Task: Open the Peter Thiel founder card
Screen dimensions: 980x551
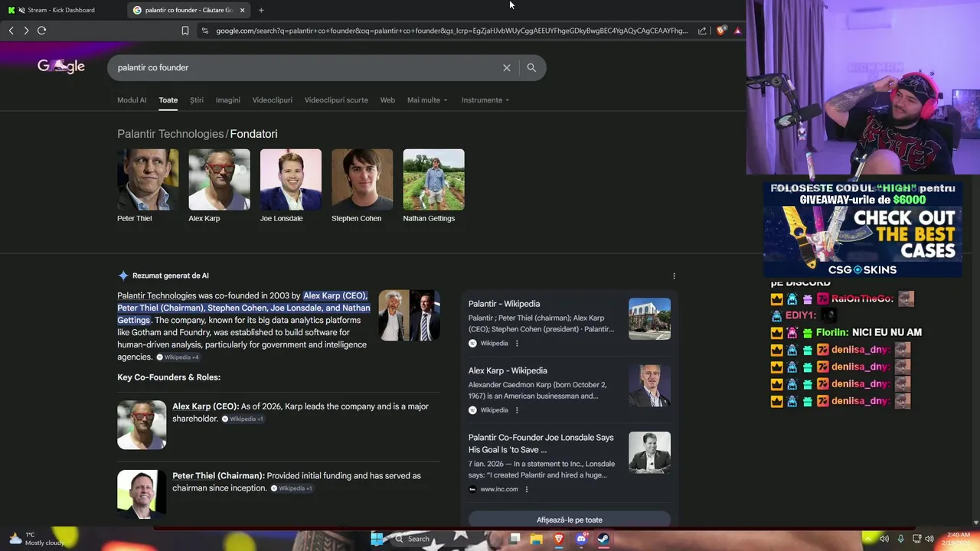Action: 148,186
